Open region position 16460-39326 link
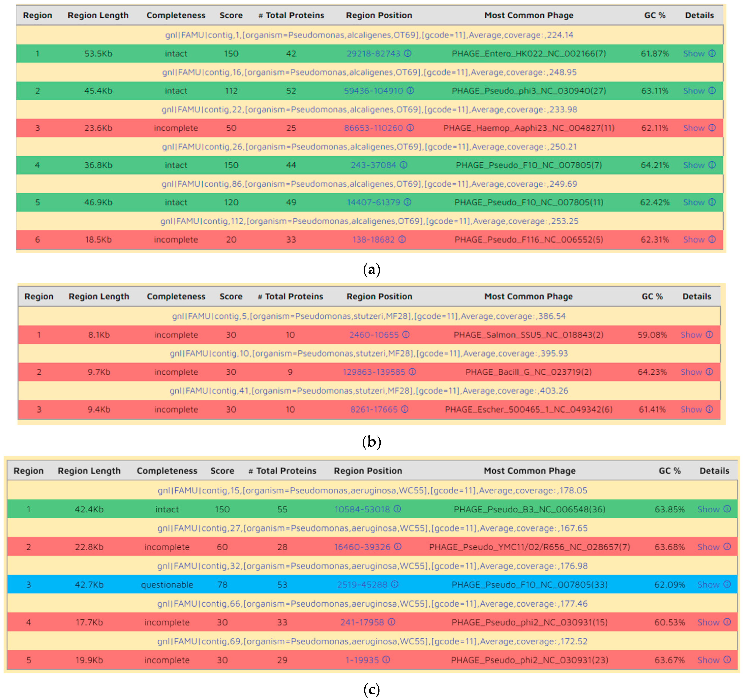Image resolution: width=745 pixels, height=700 pixels. [x=362, y=547]
